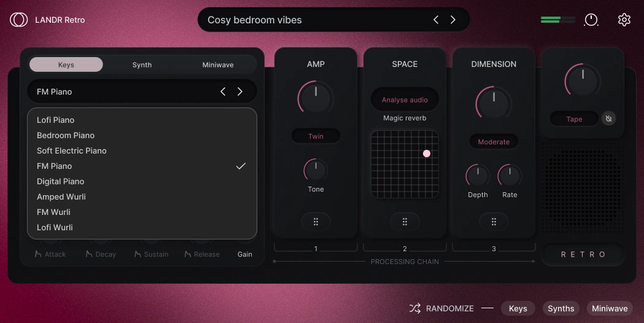Open the Tape effect type dropdown
Image resolution: width=644 pixels, height=323 pixels.
coord(574,119)
